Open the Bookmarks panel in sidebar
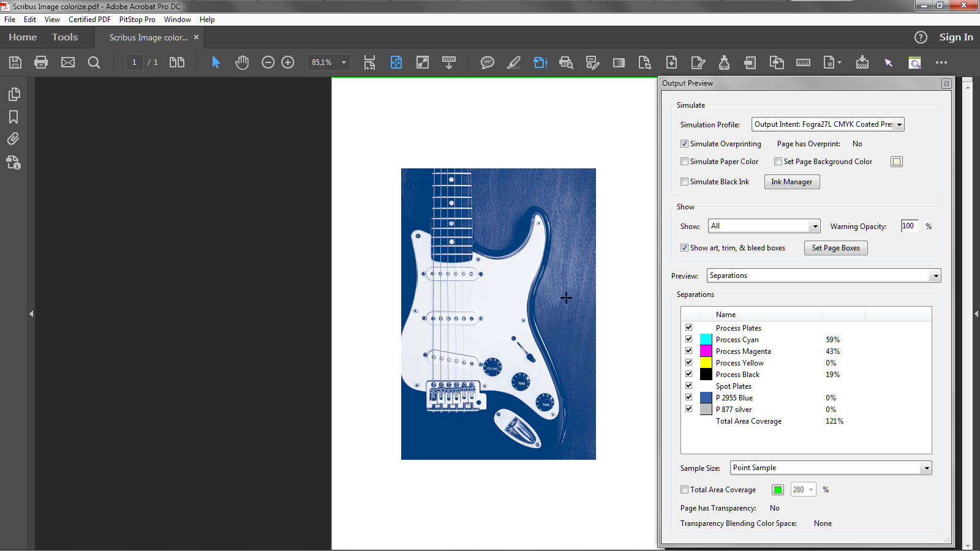 pyautogui.click(x=13, y=117)
